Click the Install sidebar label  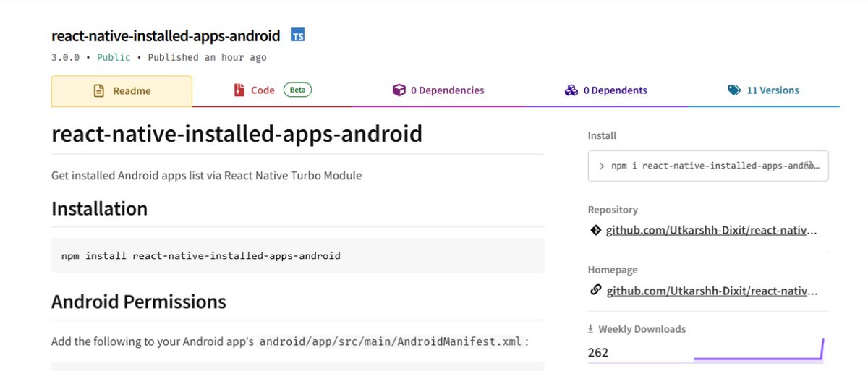coord(602,135)
